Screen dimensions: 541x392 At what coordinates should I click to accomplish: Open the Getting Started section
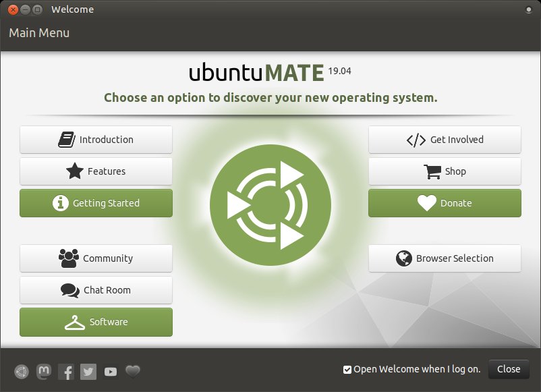pyautogui.click(x=96, y=203)
